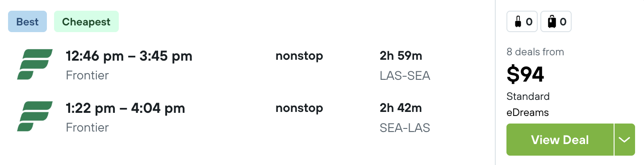Click the SEA-LAS route text

tap(405, 128)
